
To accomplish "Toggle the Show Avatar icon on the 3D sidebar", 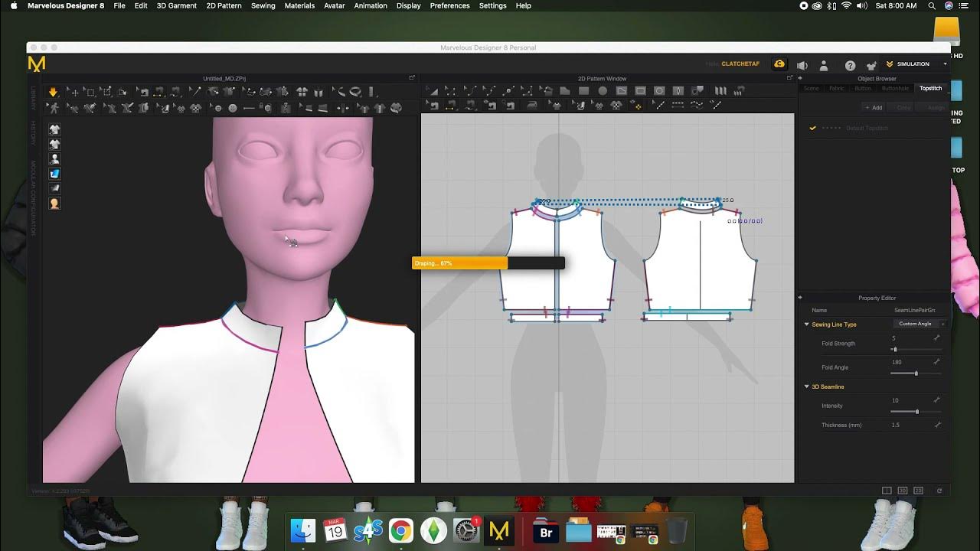I will [x=54, y=159].
